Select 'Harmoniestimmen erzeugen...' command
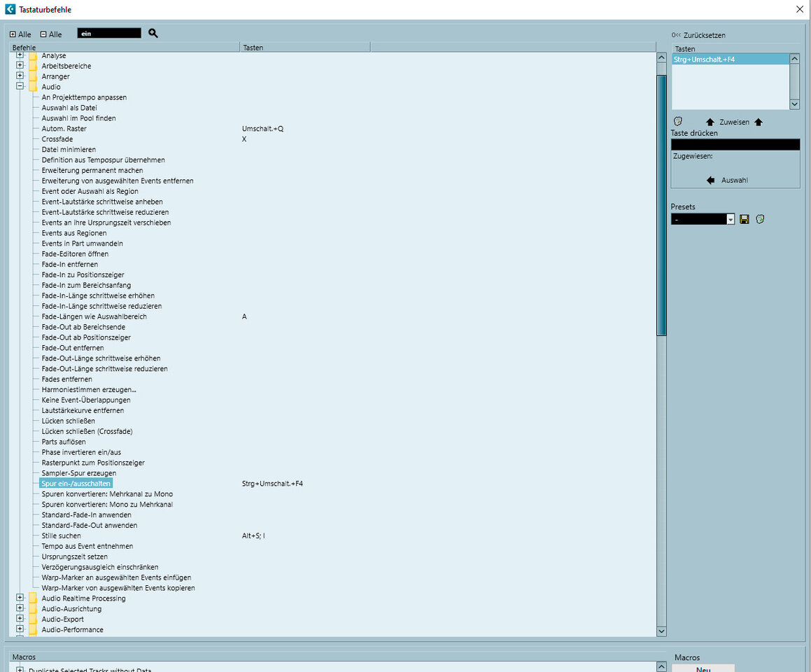This screenshot has height=672, width=811. (89, 389)
